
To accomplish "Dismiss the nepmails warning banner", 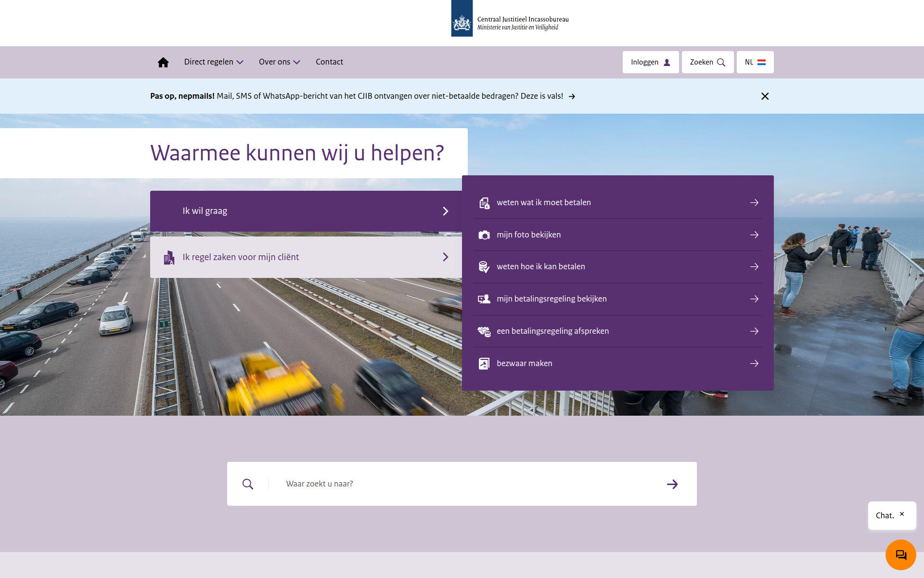I will 765,96.
